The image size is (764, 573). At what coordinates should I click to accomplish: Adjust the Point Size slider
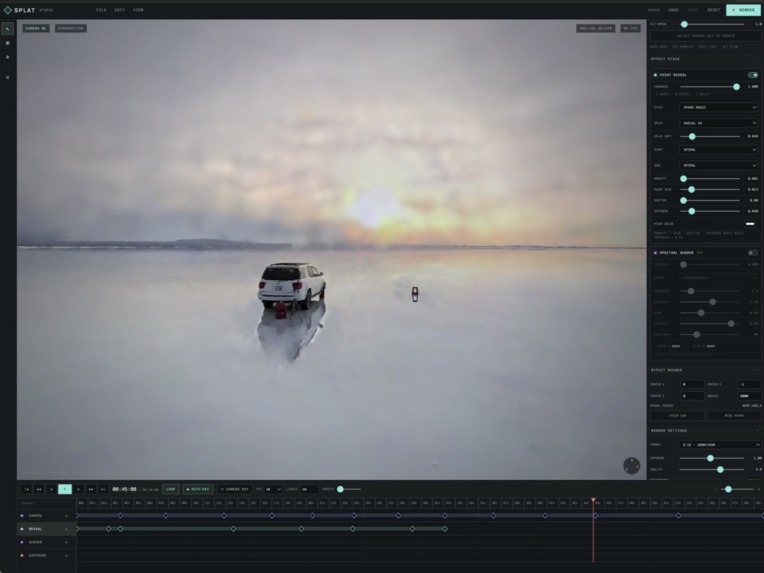[x=710, y=190]
